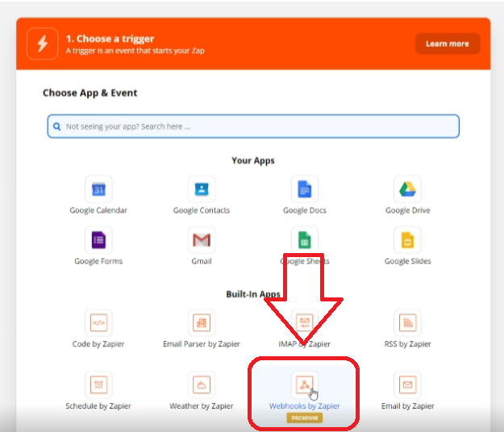Click the 'Your Apps' section heading
The image size is (504, 432).
pos(253,160)
